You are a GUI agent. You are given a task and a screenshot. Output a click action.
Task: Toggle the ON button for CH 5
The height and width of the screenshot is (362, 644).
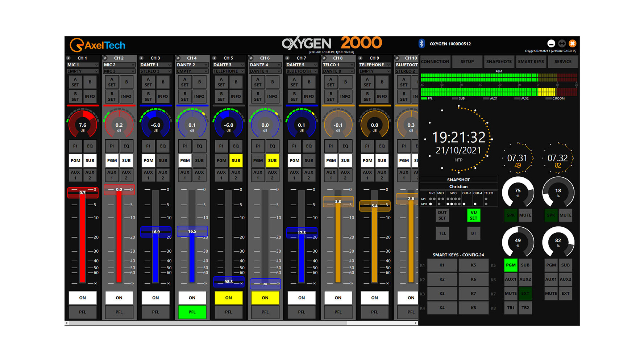point(228,298)
